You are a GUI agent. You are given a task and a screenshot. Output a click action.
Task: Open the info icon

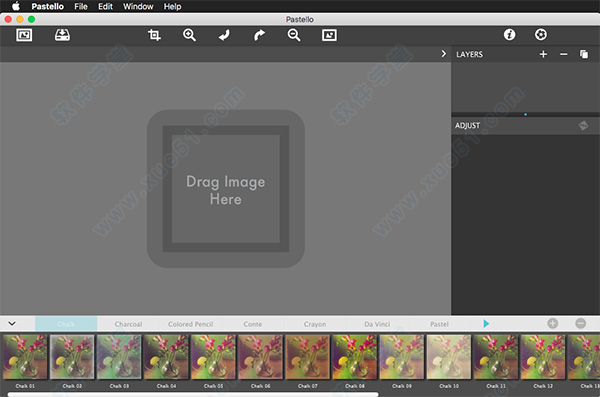tap(509, 34)
